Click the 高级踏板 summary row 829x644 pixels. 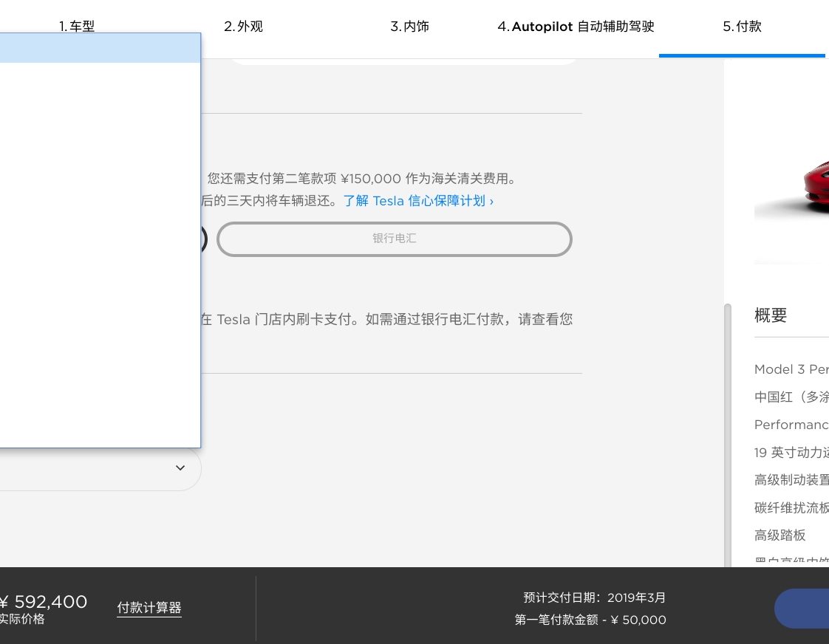pyautogui.click(x=779, y=535)
